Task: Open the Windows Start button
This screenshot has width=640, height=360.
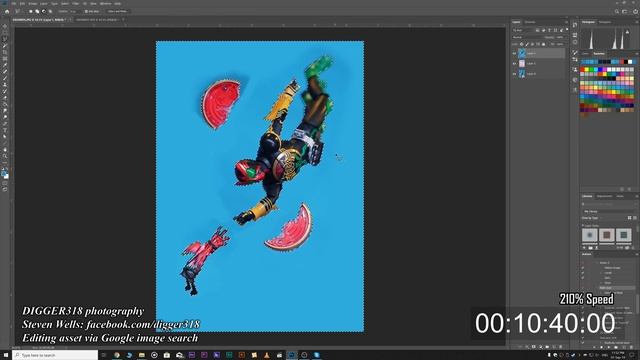Action: click(x=6, y=355)
